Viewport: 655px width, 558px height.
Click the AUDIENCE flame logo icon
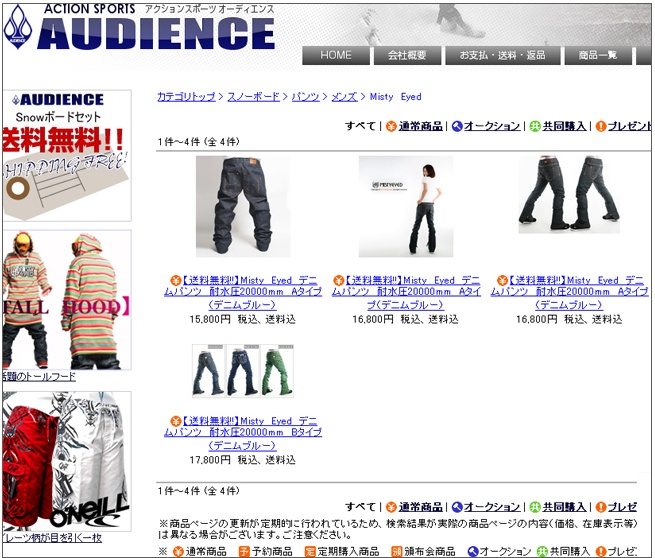pos(18,27)
